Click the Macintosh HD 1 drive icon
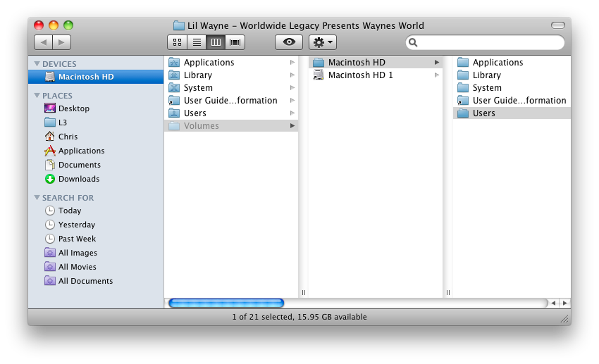Image resolution: width=599 pixels, height=364 pixels. tap(319, 75)
